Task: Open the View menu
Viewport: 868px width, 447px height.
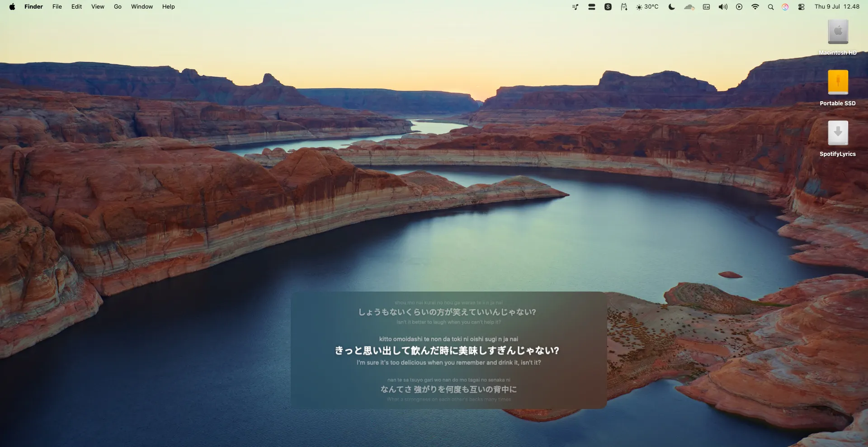Action: click(98, 7)
